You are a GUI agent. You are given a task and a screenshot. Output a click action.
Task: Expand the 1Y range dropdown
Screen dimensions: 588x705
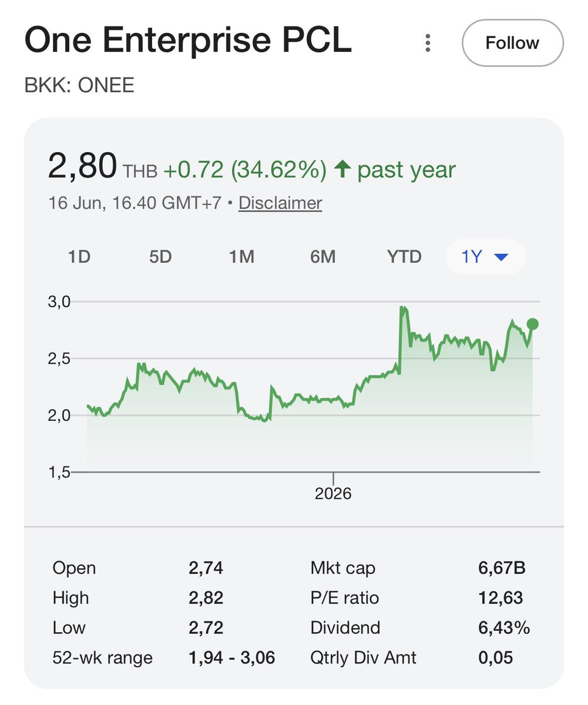point(485,257)
